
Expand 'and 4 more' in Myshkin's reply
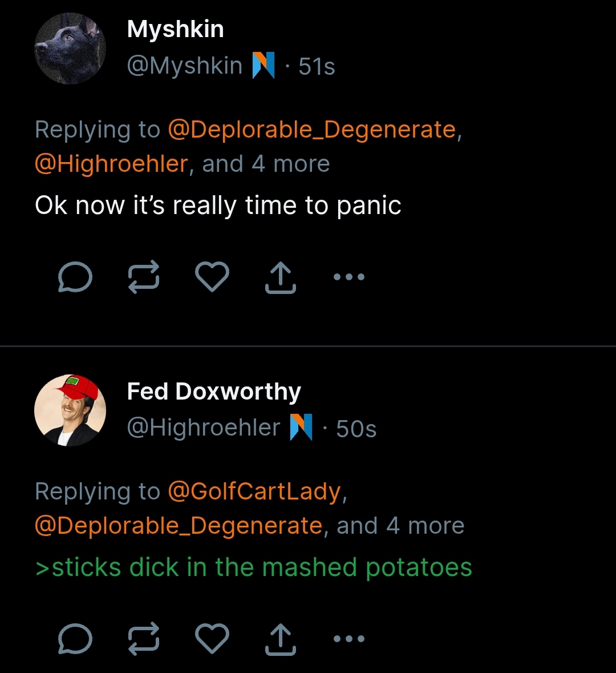(x=266, y=164)
